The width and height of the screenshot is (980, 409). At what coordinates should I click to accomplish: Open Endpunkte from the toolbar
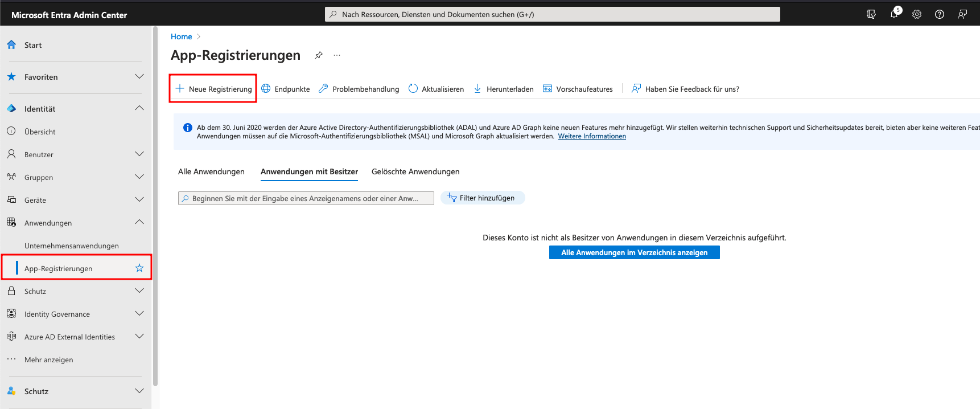coord(286,89)
